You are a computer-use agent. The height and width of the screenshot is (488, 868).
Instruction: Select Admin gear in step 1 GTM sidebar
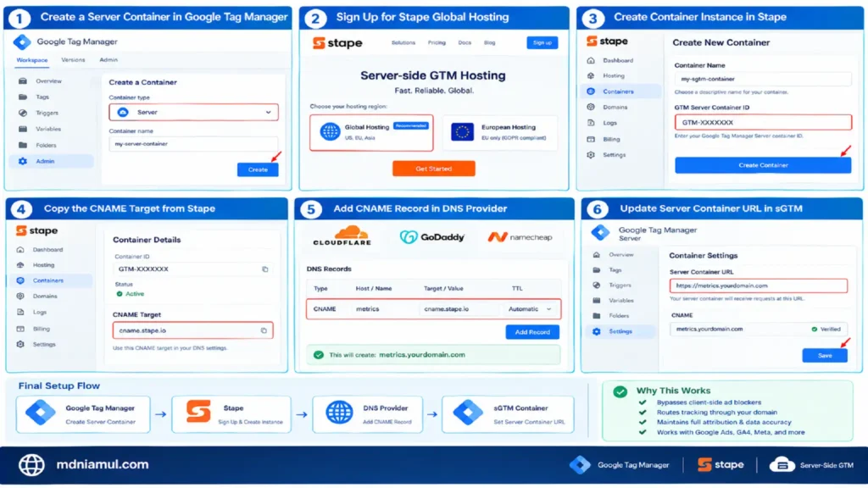(x=23, y=161)
